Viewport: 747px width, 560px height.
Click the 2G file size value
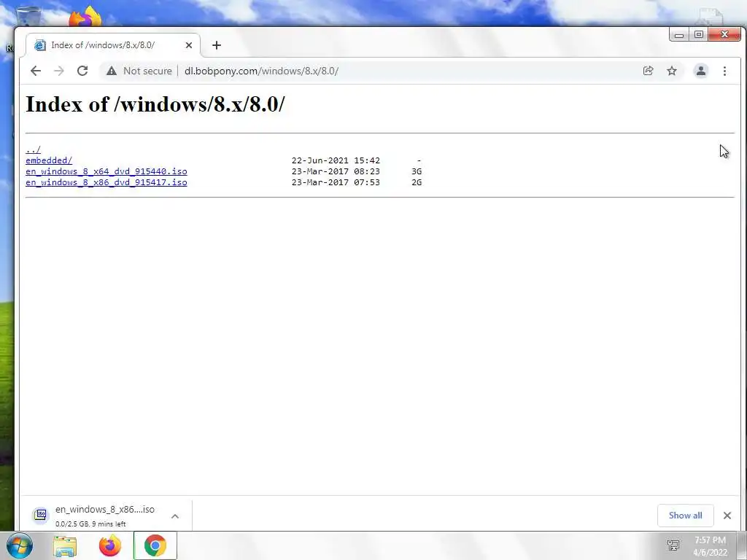click(417, 182)
